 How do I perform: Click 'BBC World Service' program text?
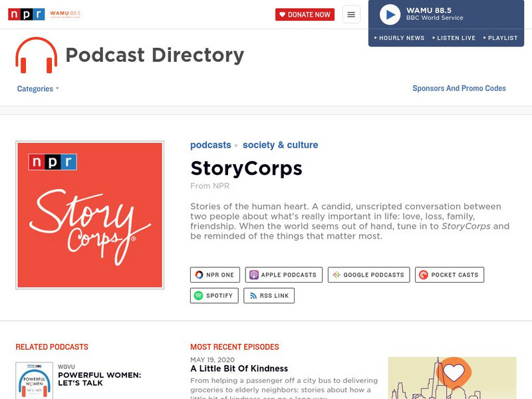[x=435, y=18]
